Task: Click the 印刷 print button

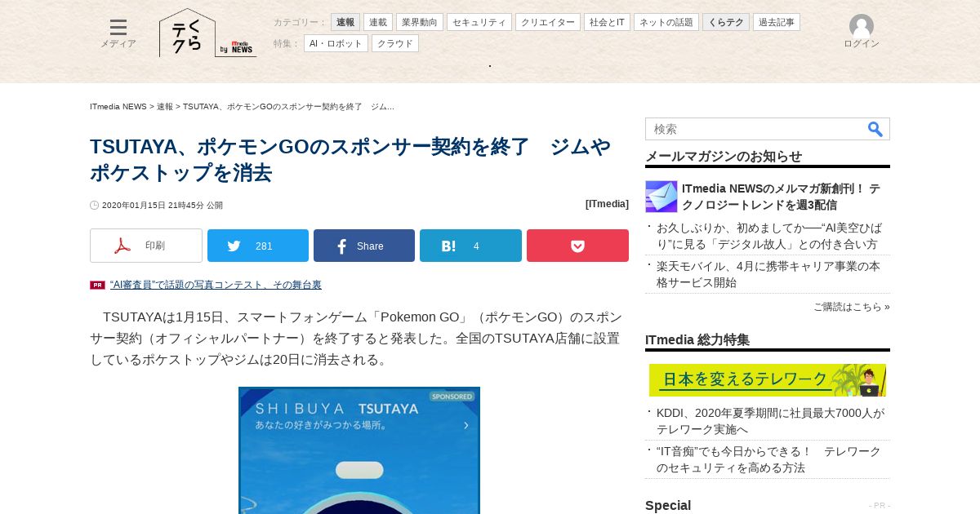Action: [146, 246]
